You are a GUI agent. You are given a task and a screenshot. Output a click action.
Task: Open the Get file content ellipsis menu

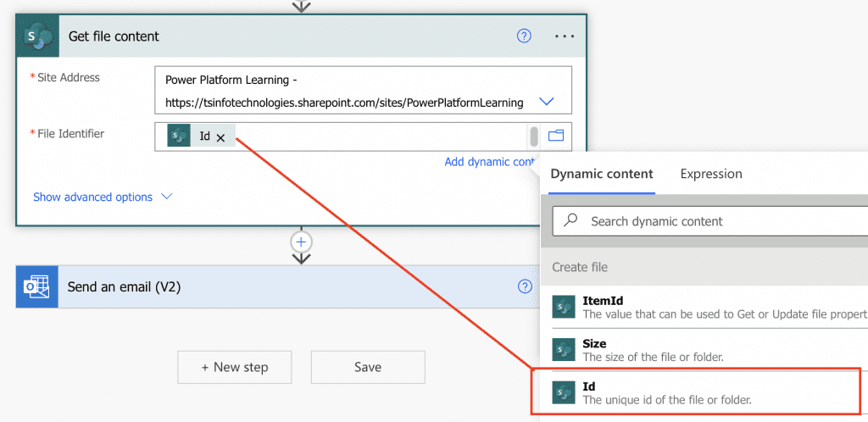[x=565, y=36]
